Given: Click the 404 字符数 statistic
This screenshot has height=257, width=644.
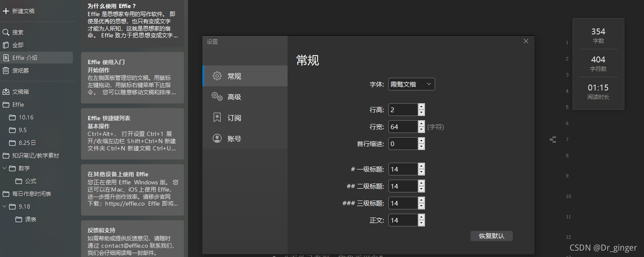Looking at the screenshot, I should [598, 63].
